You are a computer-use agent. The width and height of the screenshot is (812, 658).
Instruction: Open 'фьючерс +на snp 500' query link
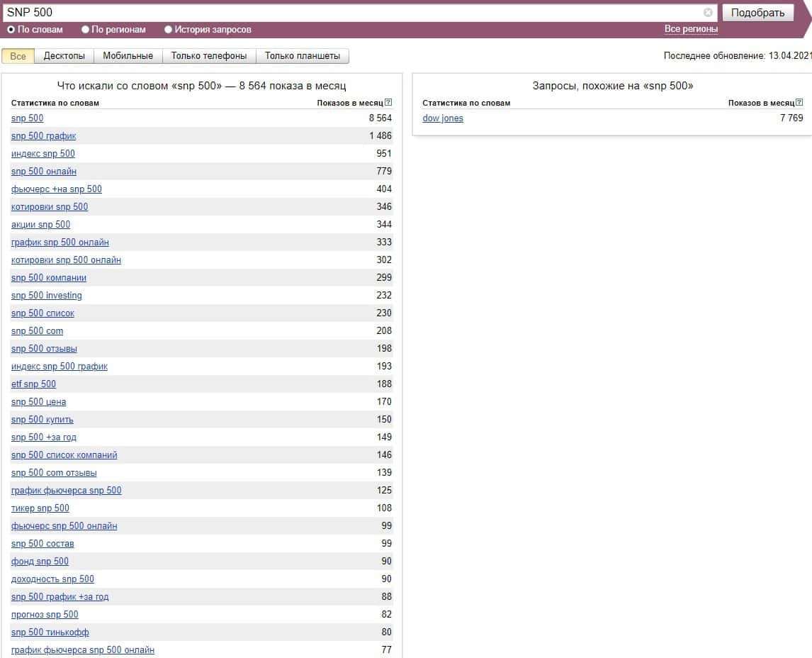coord(57,189)
